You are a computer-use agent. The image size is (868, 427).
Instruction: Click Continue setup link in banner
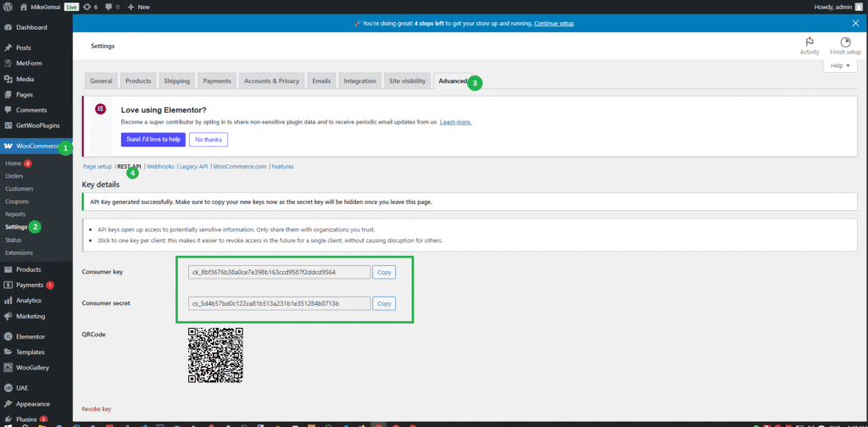[554, 24]
